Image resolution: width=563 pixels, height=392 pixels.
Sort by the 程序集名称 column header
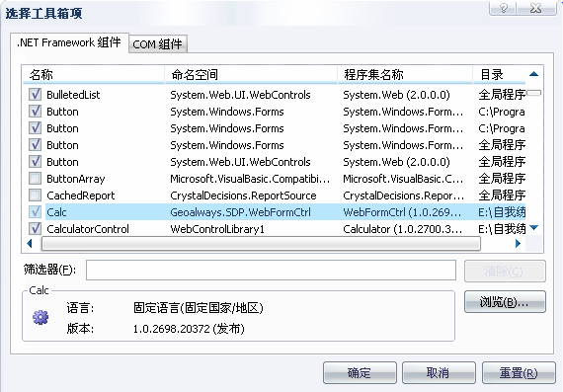point(405,75)
